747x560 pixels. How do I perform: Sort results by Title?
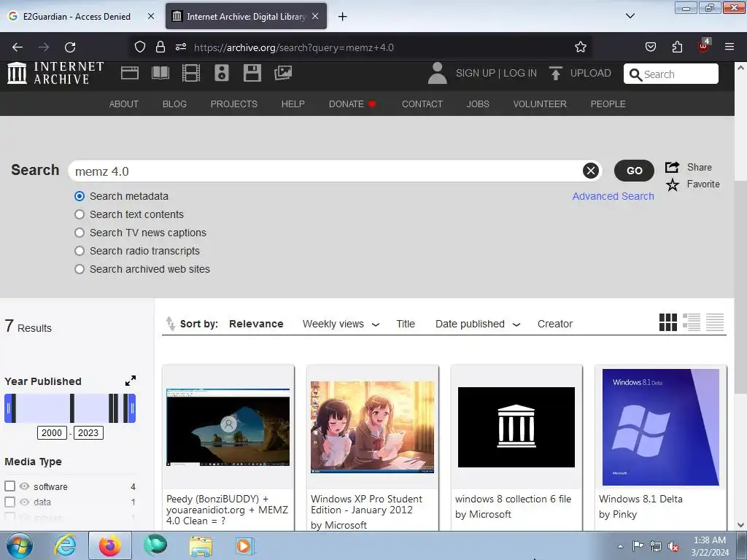[406, 324]
